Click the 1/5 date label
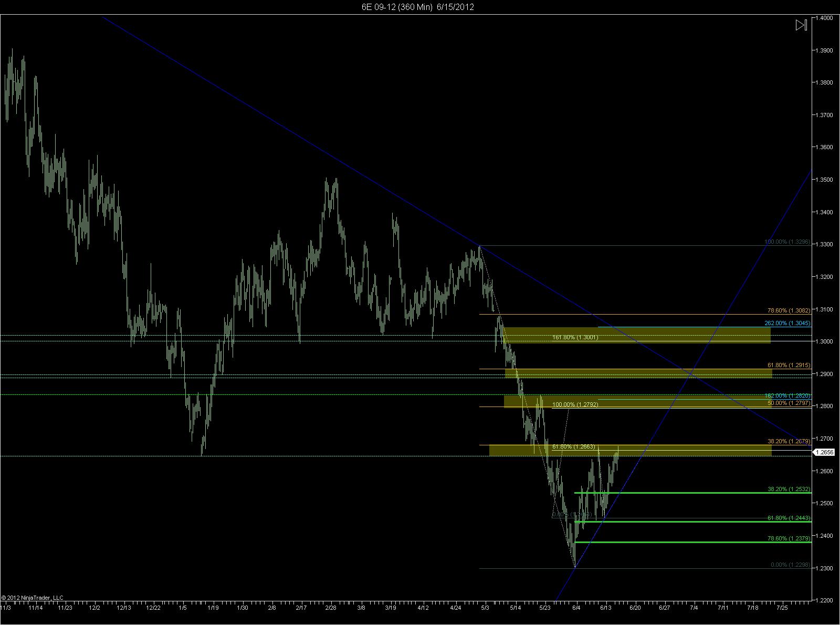This screenshot has height=625, width=840. point(183,608)
